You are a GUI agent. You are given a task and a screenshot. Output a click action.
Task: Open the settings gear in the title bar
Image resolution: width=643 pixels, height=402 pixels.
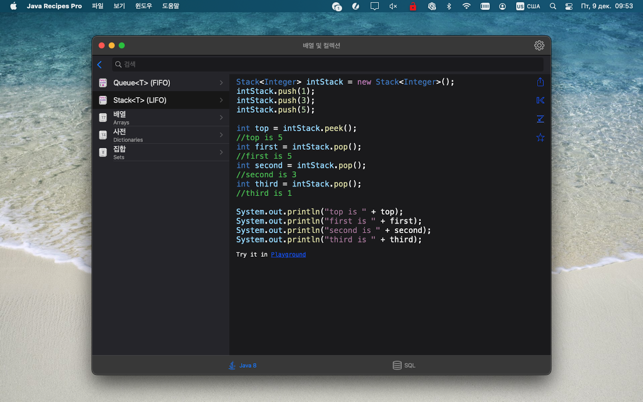tap(539, 46)
